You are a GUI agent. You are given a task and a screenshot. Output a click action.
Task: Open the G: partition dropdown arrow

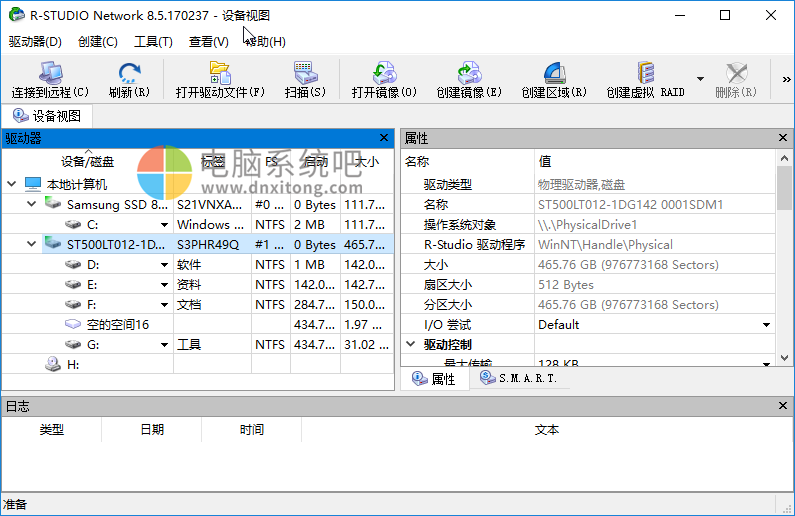coord(164,345)
